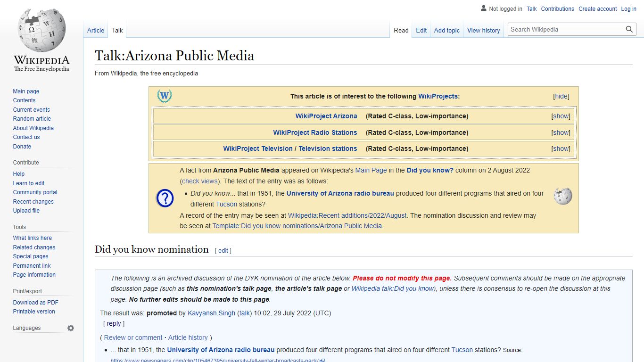Open the Add topic tab

click(447, 30)
